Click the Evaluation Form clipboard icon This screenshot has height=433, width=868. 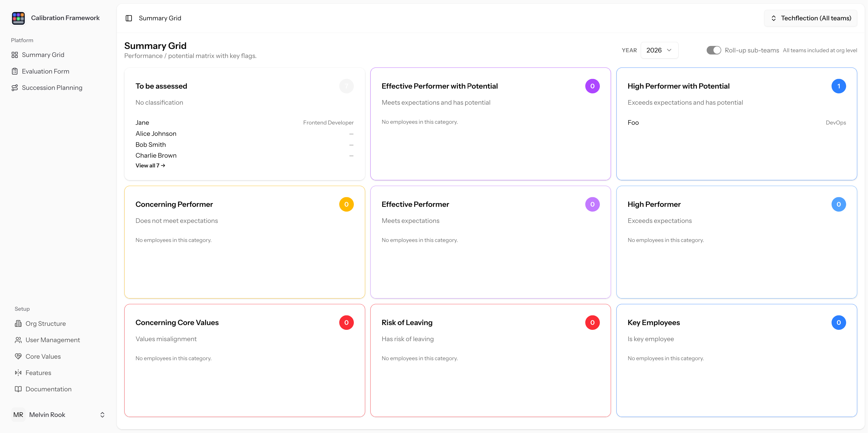click(15, 71)
